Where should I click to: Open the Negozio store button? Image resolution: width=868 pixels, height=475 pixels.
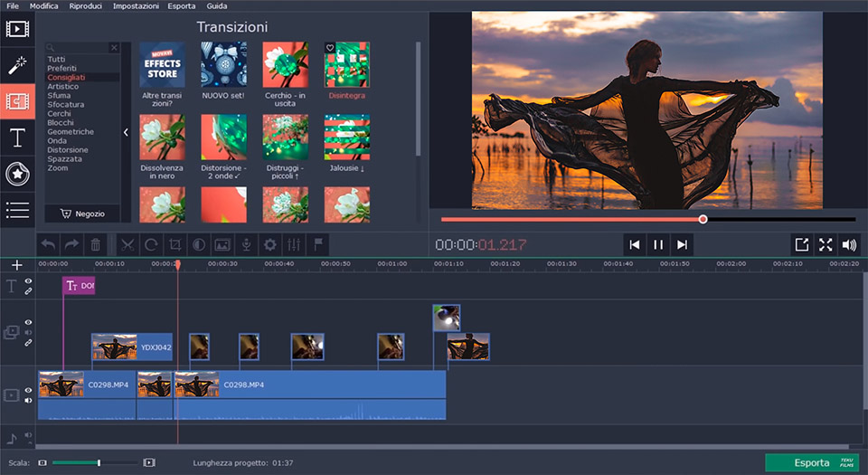tap(82, 214)
